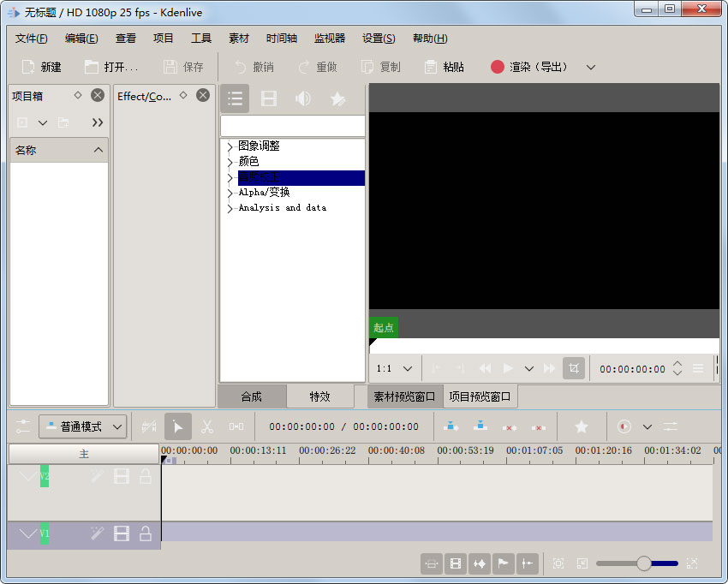Show audio effects using the speaker icon
The height and width of the screenshot is (584, 728).
point(301,98)
